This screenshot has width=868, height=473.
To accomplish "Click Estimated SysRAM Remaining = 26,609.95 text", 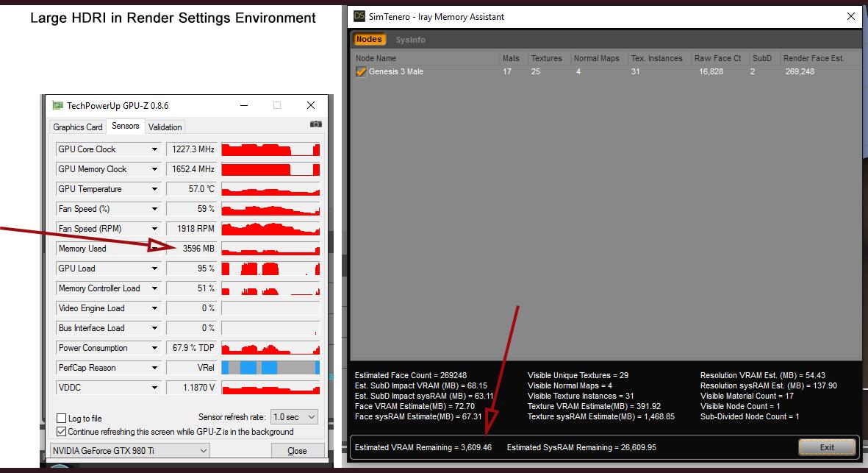I will (x=581, y=447).
